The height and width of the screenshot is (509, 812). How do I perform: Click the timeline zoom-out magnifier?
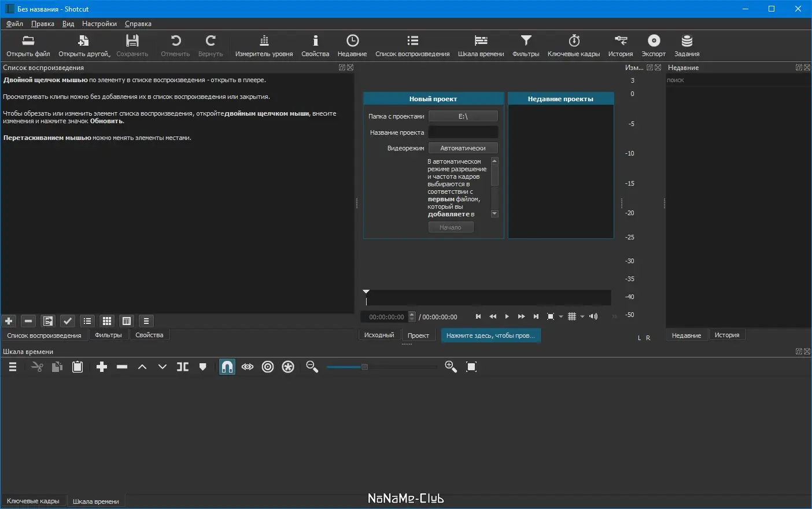312,367
